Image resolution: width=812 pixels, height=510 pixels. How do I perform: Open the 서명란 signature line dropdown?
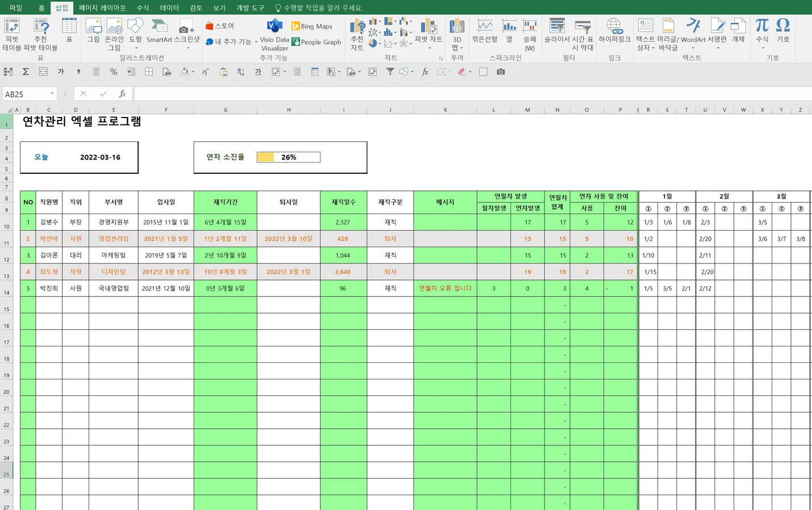point(718,48)
